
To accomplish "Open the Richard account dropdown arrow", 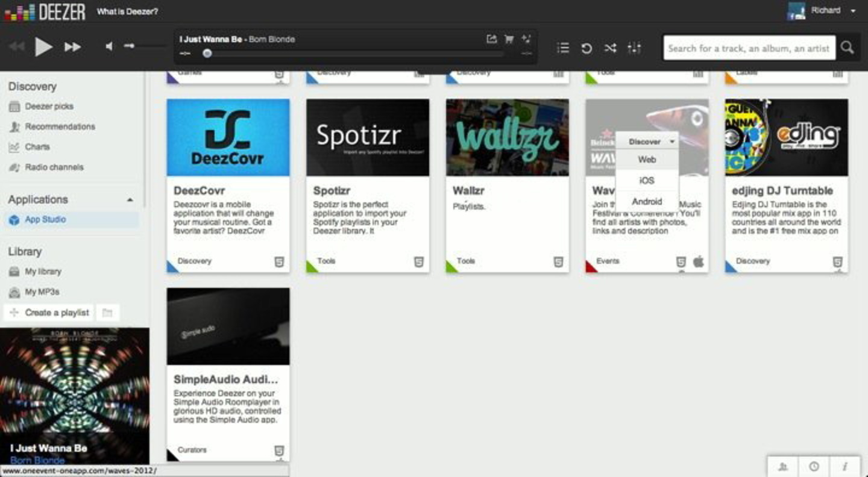I will point(852,11).
